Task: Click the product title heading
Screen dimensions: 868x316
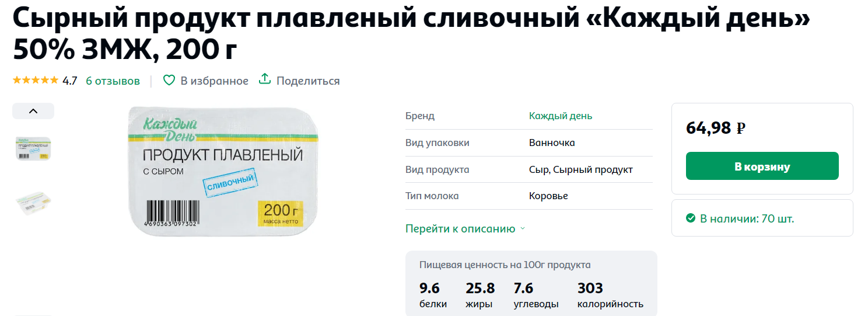Action: tap(411, 35)
